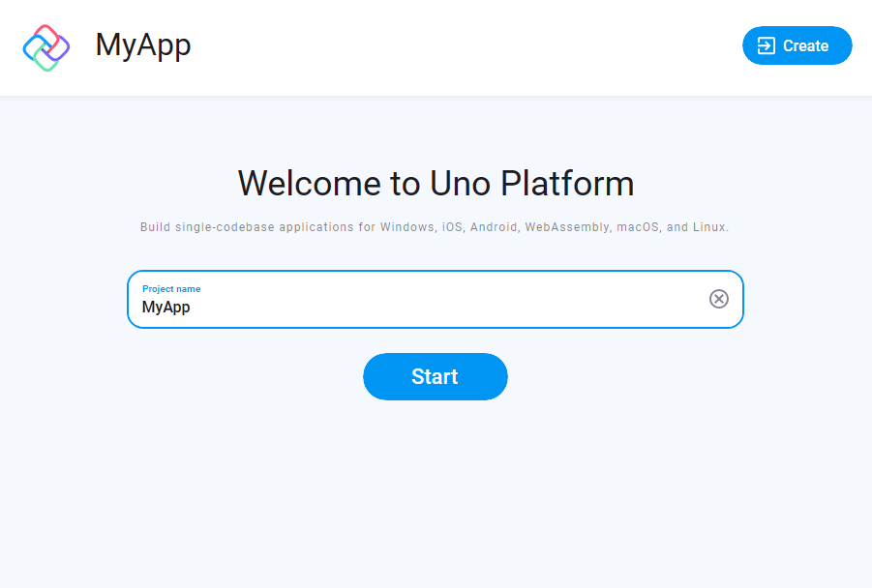Click Start to begin project creation
872x588 pixels.
pyautogui.click(x=435, y=376)
